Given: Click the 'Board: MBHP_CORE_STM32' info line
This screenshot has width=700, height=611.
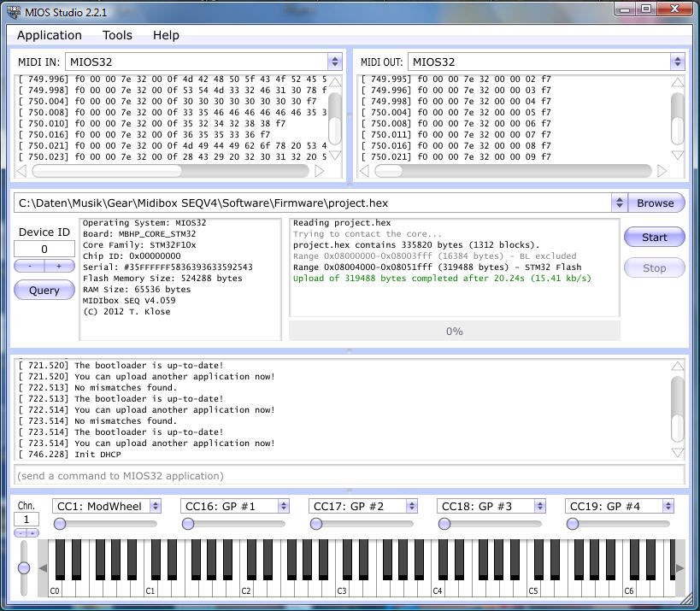Looking at the screenshot, I should [139, 234].
